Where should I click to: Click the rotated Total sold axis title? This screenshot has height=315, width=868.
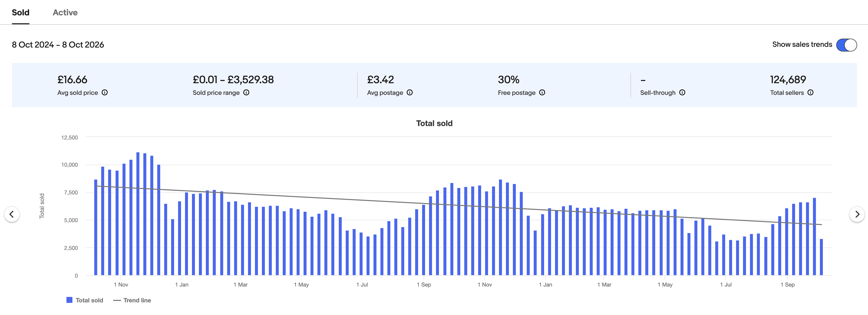point(42,206)
